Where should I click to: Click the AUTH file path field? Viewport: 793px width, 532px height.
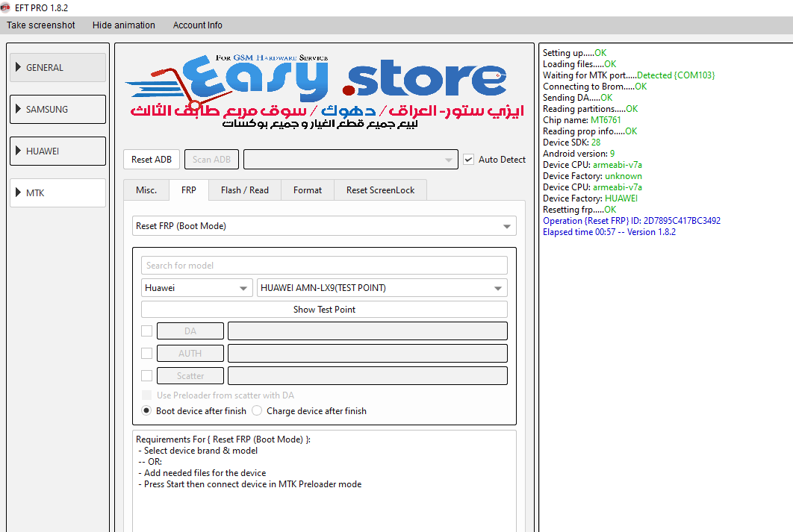coord(367,354)
